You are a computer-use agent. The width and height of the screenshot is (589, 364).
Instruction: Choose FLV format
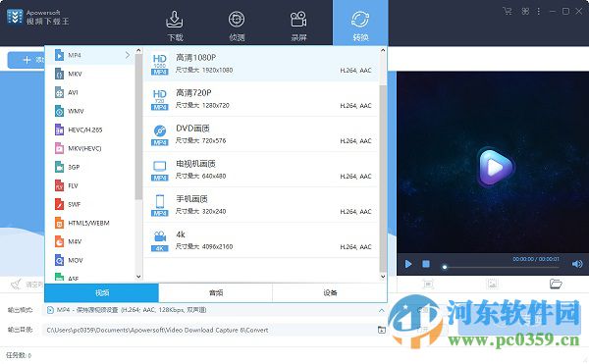89,185
